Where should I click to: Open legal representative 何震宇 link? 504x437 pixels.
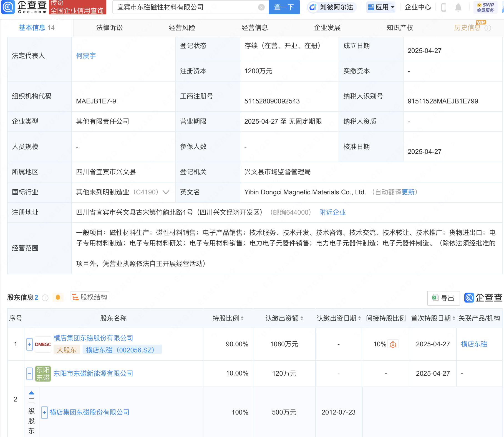pyautogui.click(x=86, y=56)
